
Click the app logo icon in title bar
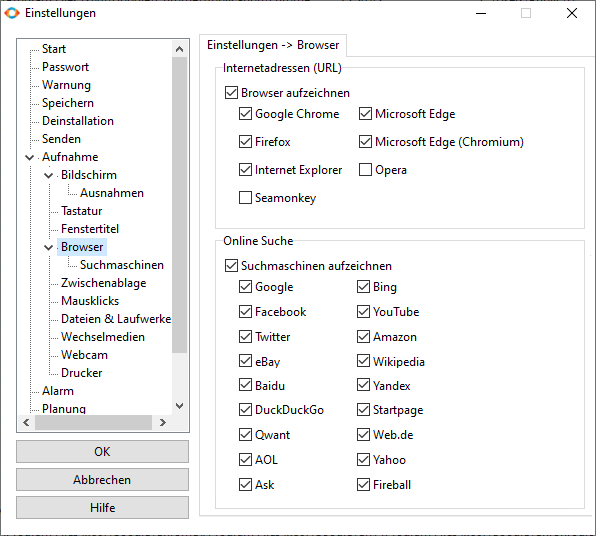tap(12, 13)
